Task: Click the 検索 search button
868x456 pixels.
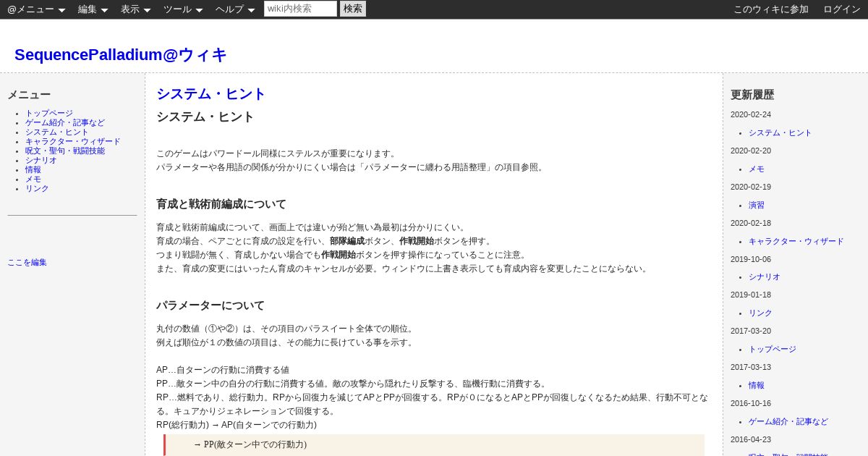Action: (x=353, y=9)
